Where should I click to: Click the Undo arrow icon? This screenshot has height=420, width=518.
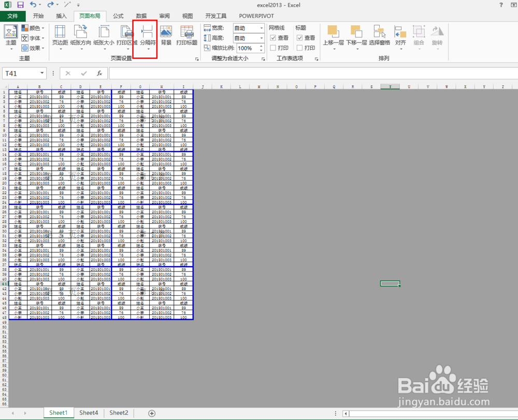33,5
